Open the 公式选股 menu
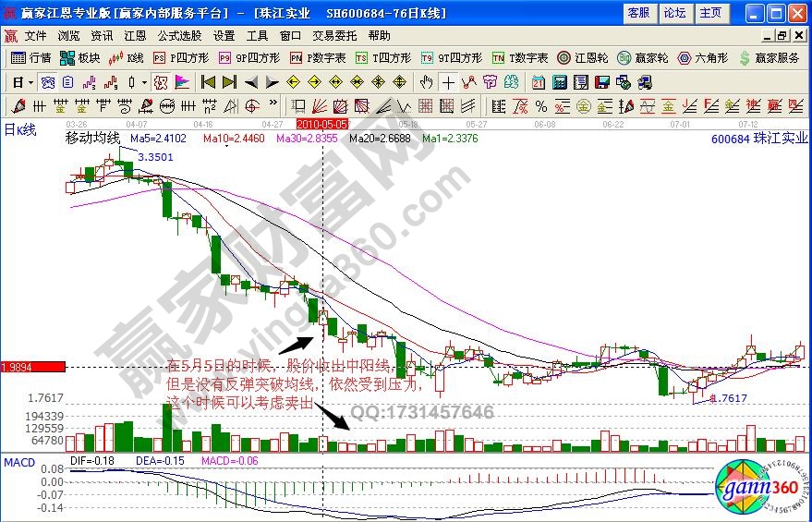 [x=179, y=35]
